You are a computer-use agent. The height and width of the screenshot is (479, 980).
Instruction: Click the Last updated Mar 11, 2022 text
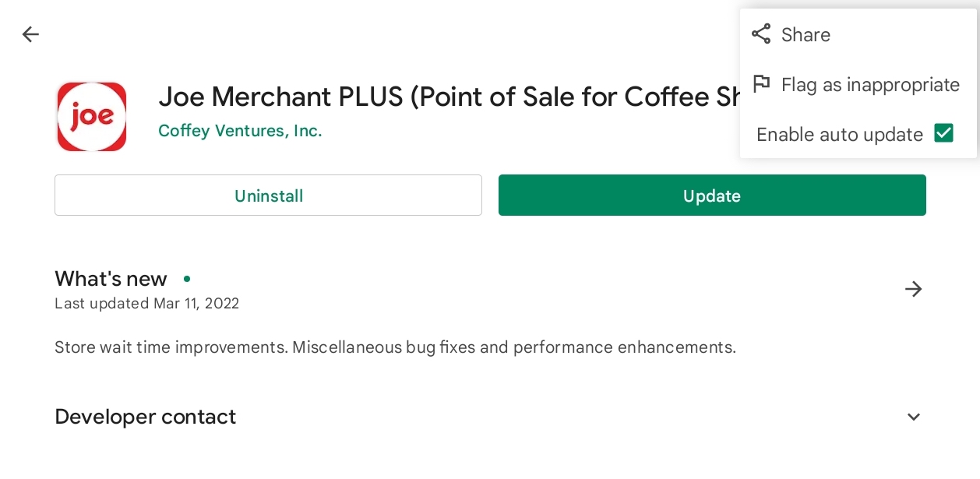coord(146,304)
